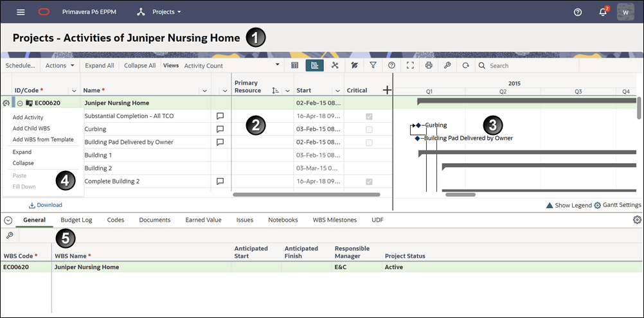Click Show Legend link
644x318 pixels.
click(x=569, y=205)
